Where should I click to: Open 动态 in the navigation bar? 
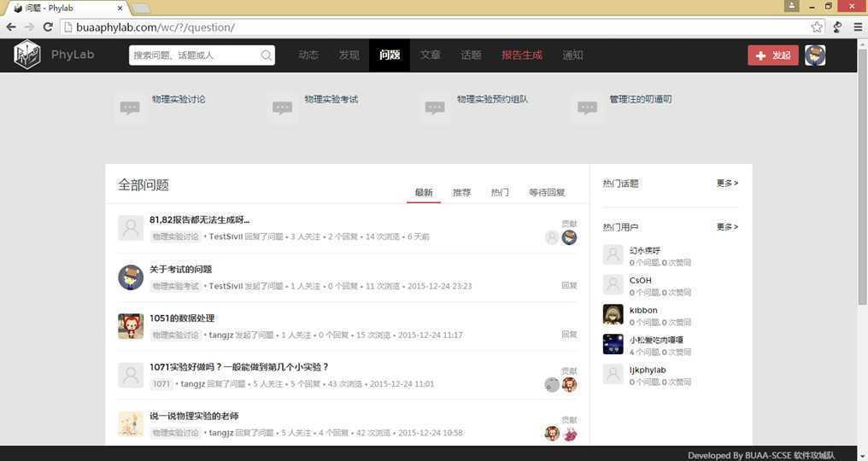308,55
